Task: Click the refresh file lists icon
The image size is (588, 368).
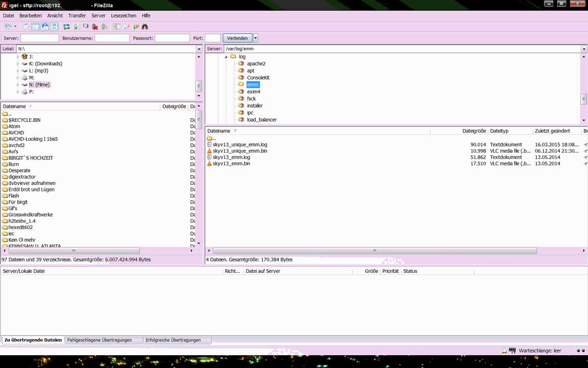Action: [x=66, y=26]
